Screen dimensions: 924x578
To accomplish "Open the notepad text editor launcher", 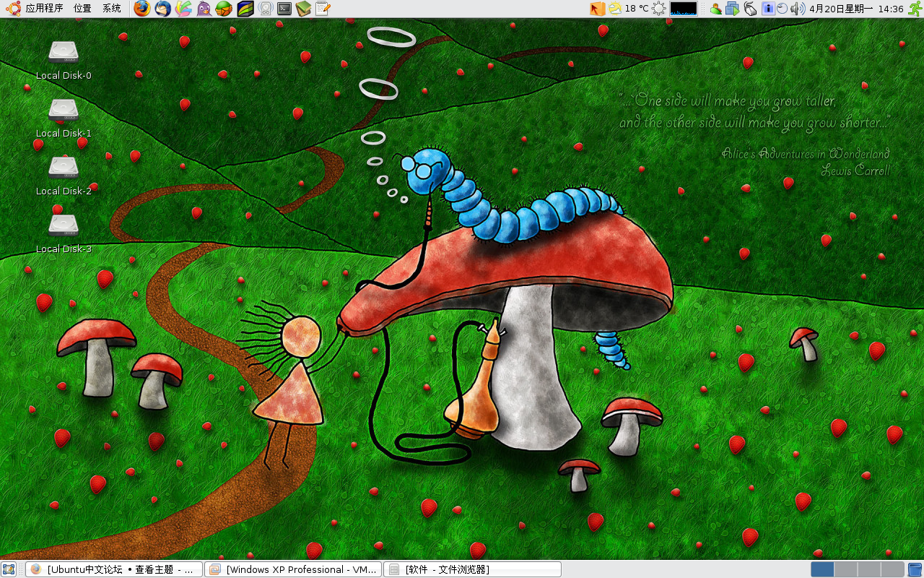I will click(323, 9).
